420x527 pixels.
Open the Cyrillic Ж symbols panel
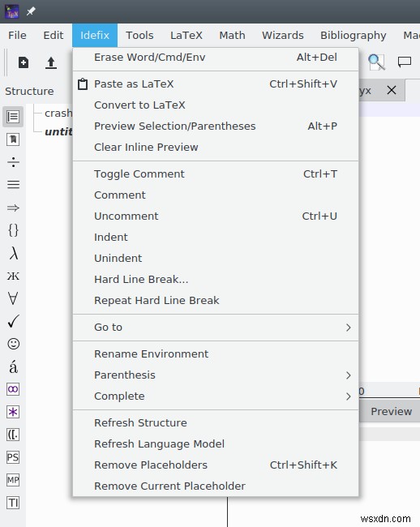13,276
